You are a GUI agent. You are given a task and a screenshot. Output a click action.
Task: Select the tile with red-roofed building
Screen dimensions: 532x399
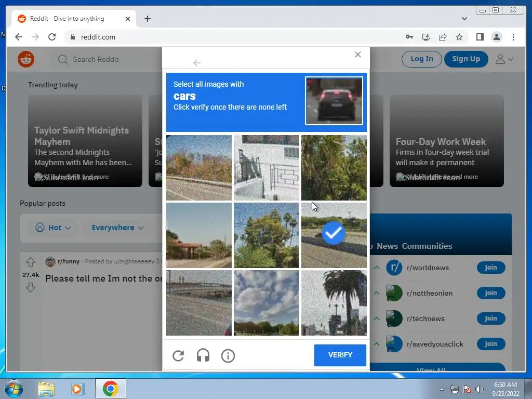tap(199, 235)
